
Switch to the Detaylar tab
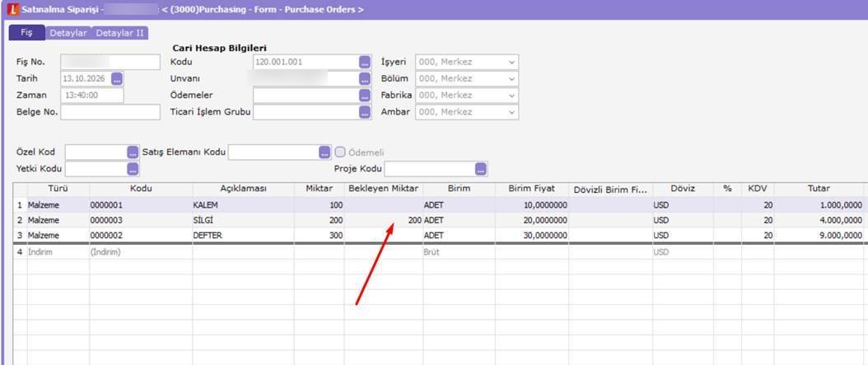(x=68, y=33)
